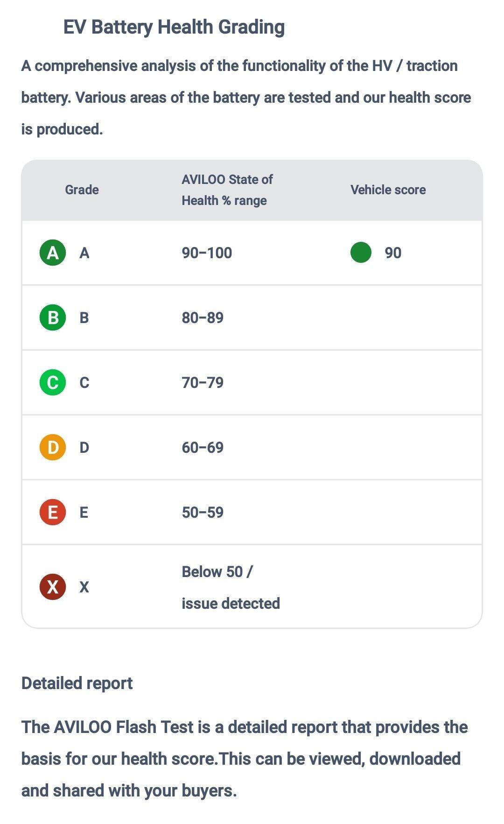Viewport: 504px width, 824px height.
Task: Select the 70–79 range cell
Action: [x=203, y=383]
